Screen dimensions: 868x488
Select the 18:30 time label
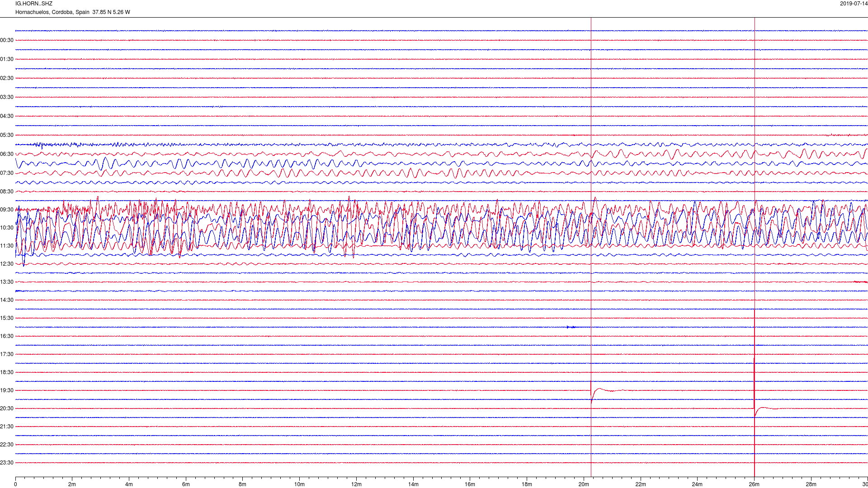click(7, 372)
